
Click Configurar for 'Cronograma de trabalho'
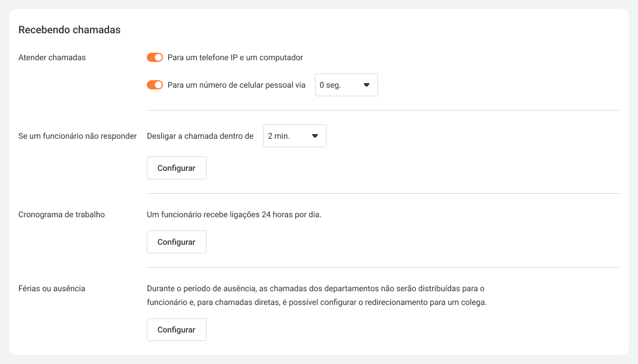click(x=177, y=242)
